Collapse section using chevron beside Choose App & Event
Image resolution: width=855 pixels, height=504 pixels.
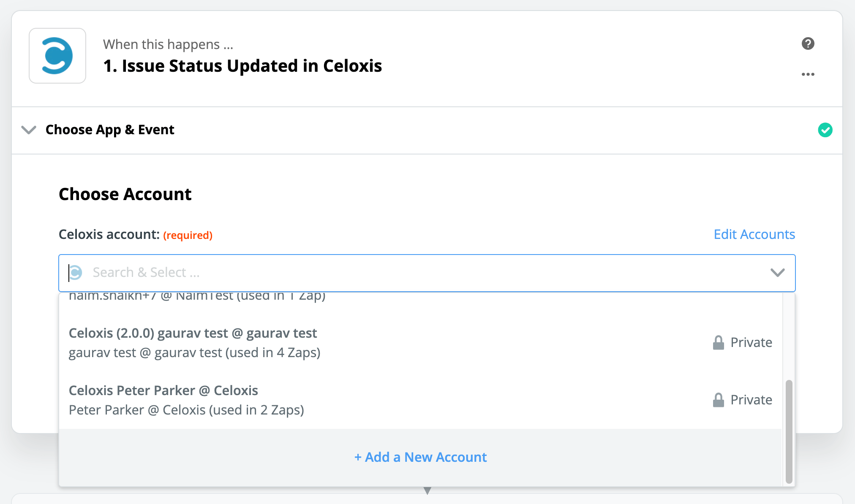(29, 130)
